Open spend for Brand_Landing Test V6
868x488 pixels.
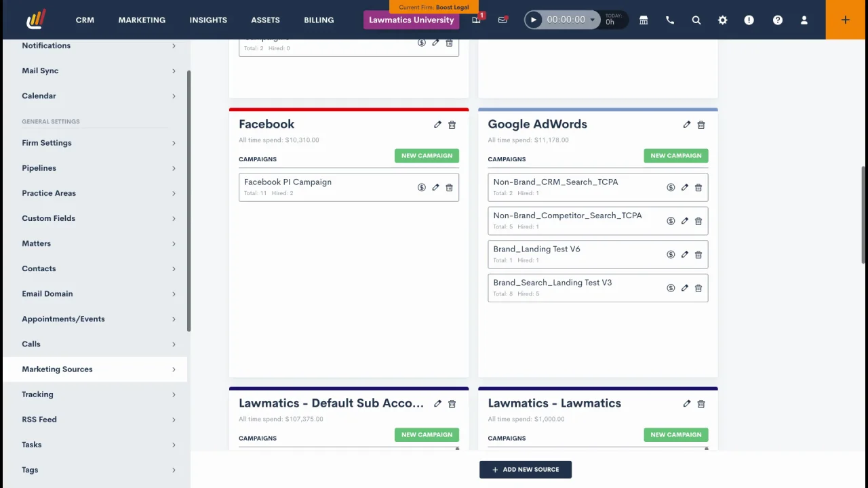(671, 255)
